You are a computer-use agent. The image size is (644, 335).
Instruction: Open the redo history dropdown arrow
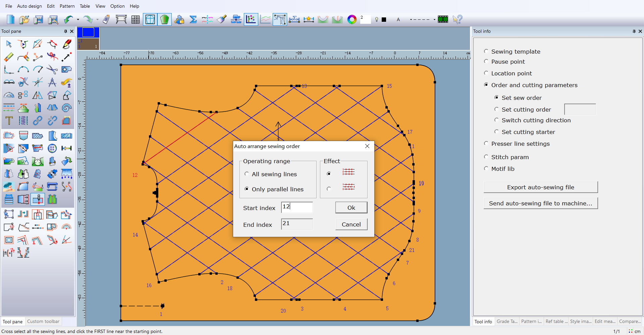pyautogui.click(x=97, y=20)
